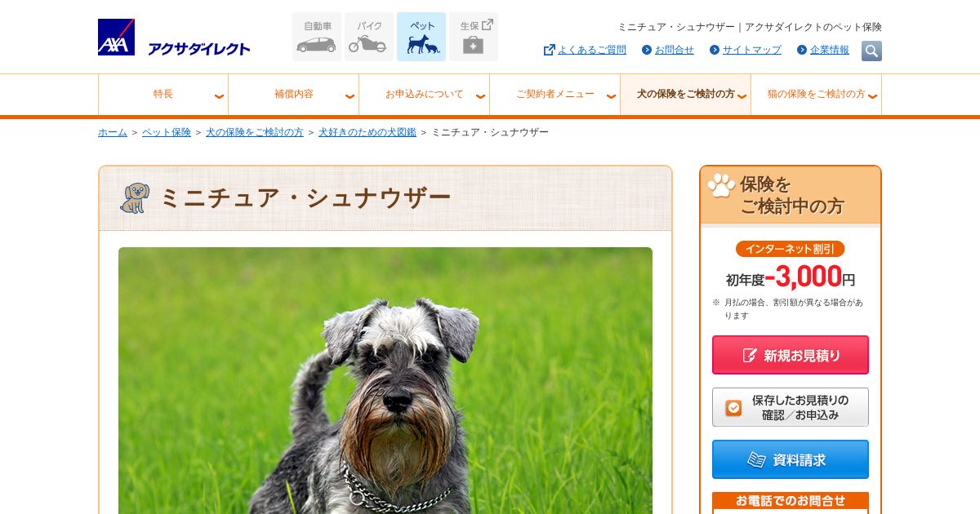Click the Miniature Schnauzer photo
980x514 pixels.
pos(385,380)
